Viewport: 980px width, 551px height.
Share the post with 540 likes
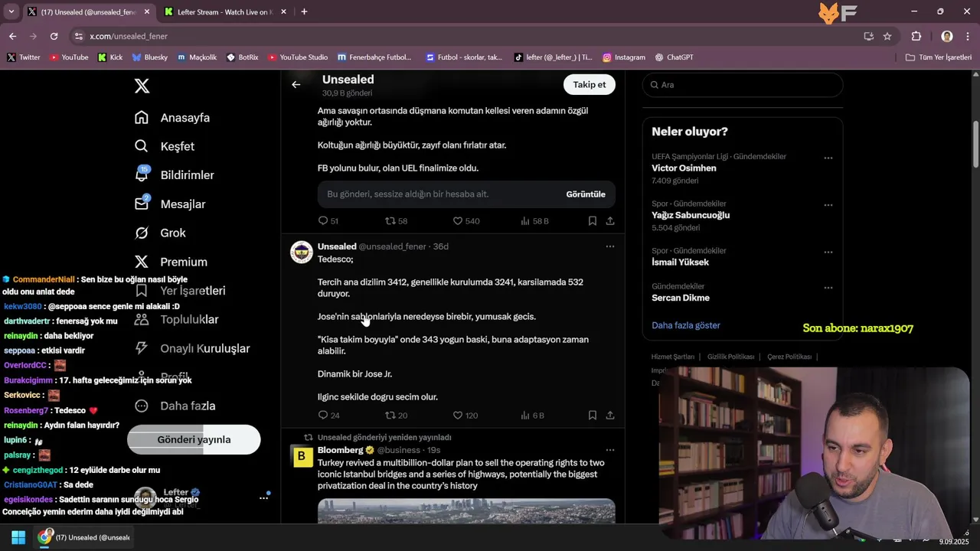[610, 220]
